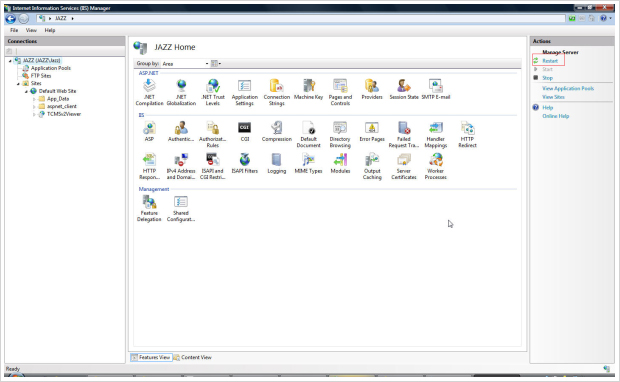Open the Worker Processes icon

pos(435,166)
